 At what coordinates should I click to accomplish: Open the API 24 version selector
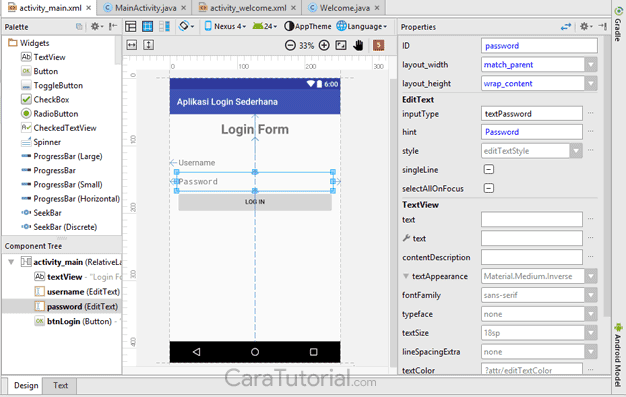[265, 26]
